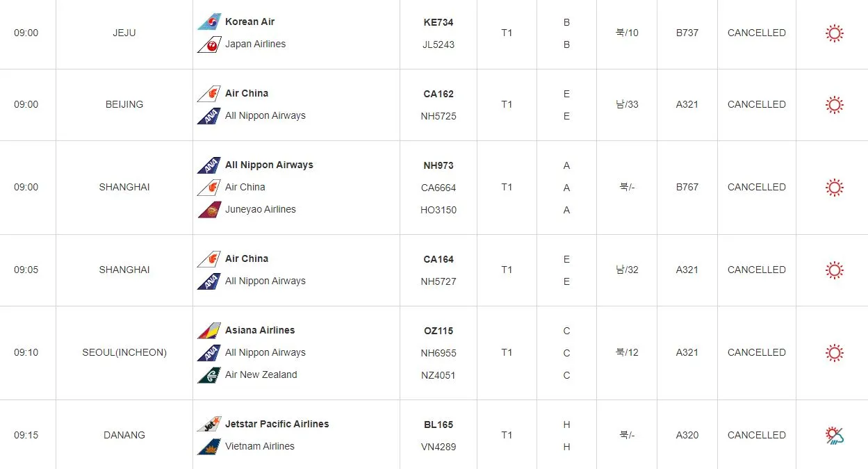This screenshot has width=868, height=469.
Task: Open flight KE734 details
Action: 438,23
